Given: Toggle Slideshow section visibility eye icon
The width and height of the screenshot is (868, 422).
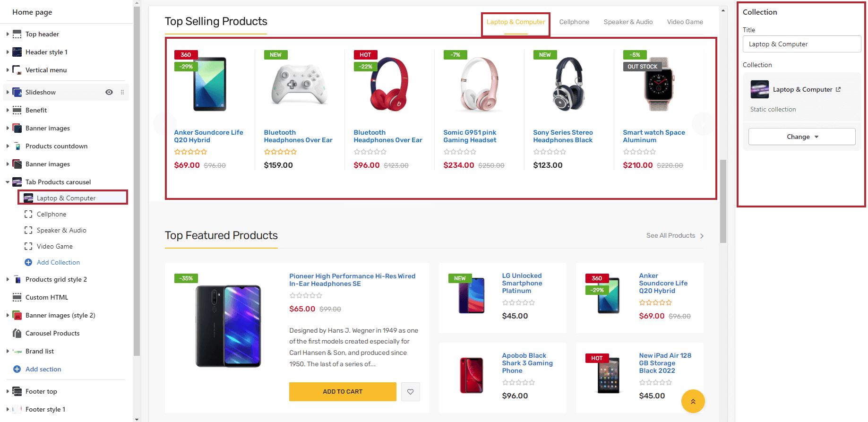Looking at the screenshot, I should point(109,92).
